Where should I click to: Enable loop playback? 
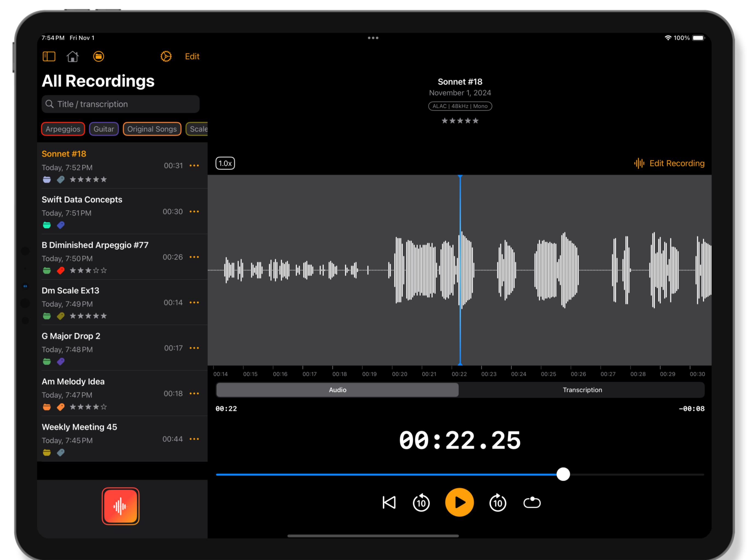[532, 502]
